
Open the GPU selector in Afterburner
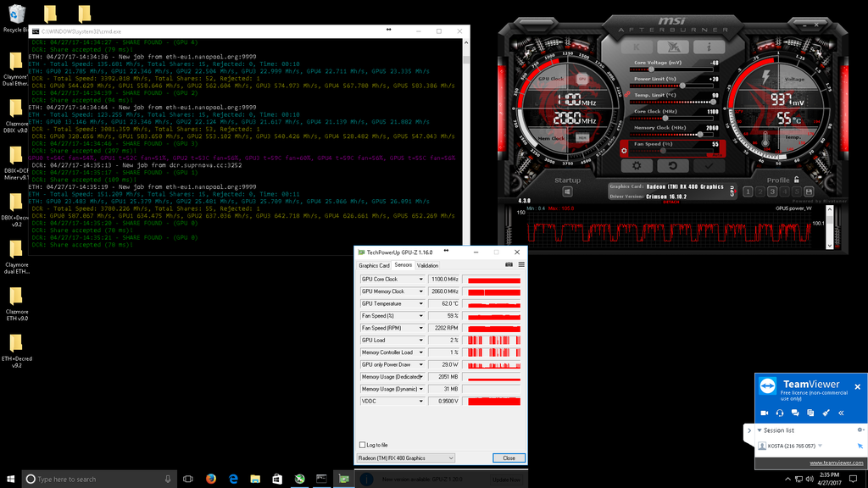[732, 191]
